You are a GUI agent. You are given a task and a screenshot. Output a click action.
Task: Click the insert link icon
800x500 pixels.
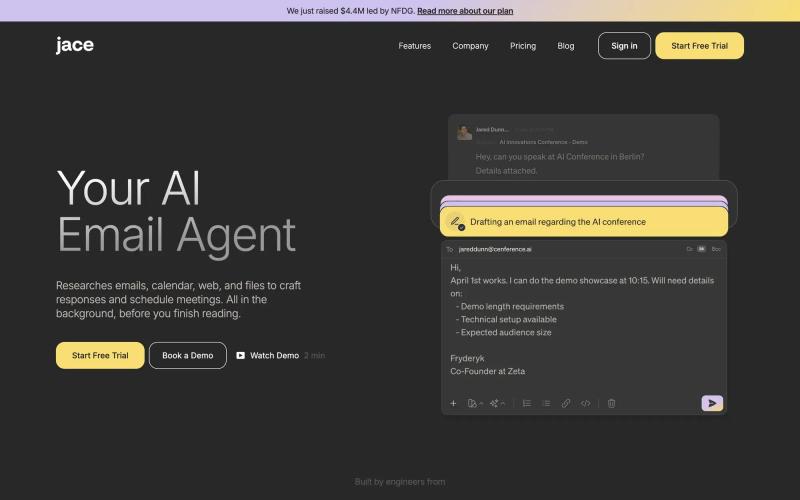click(566, 404)
